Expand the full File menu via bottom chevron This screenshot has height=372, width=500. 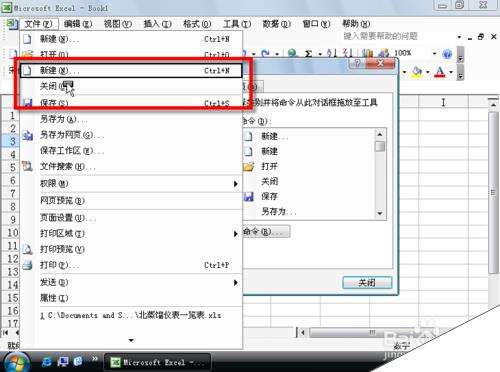pos(131,340)
